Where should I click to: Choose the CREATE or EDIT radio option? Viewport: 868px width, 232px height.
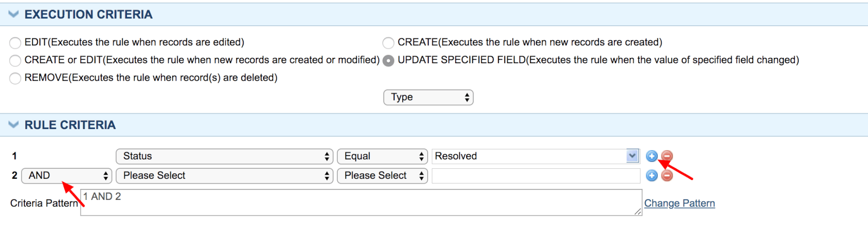tap(15, 60)
